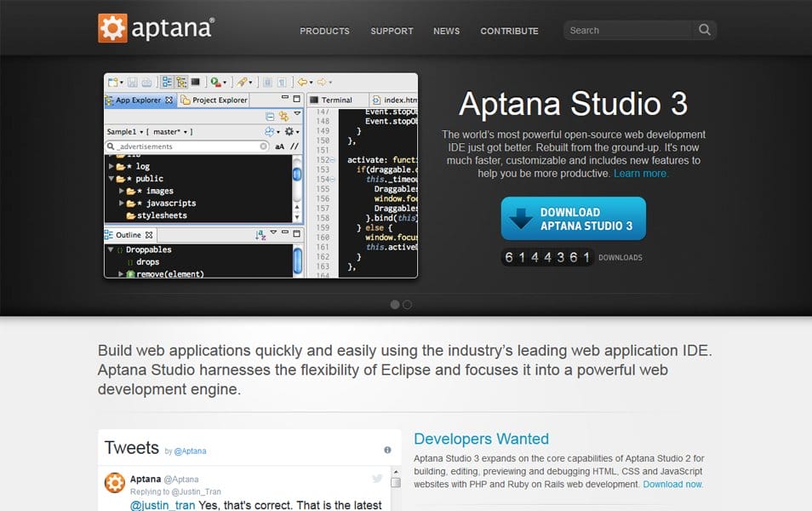This screenshot has height=511, width=812.
Task: Click the yellow Back arrow in IDE toolbar
Action: point(302,82)
